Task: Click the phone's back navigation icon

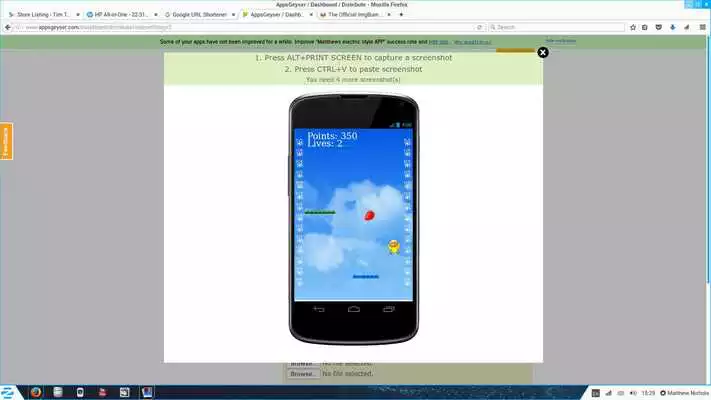Action: tap(319, 309)
